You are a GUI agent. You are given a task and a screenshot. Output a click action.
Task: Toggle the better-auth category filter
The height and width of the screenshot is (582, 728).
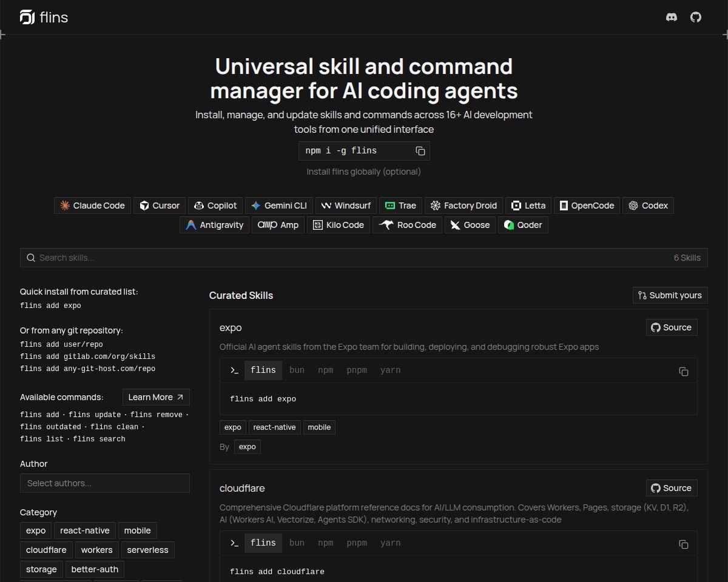pyautogui.click(x=95, y=569)
